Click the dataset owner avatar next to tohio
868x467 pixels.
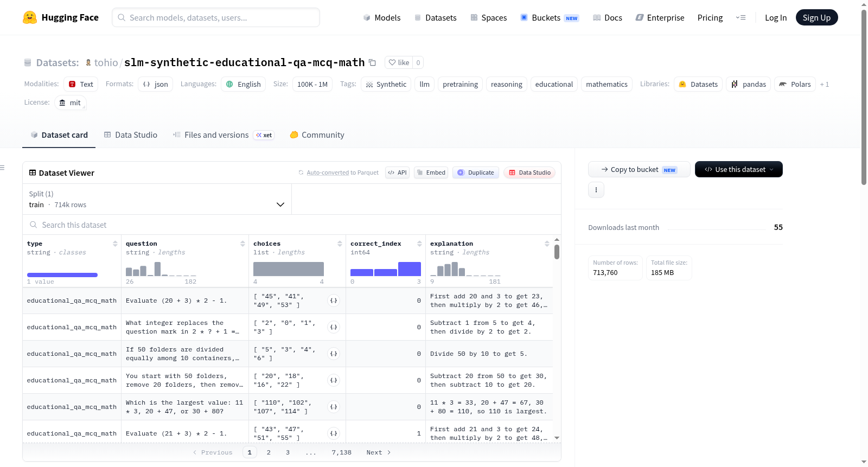[x=88, y=62]
